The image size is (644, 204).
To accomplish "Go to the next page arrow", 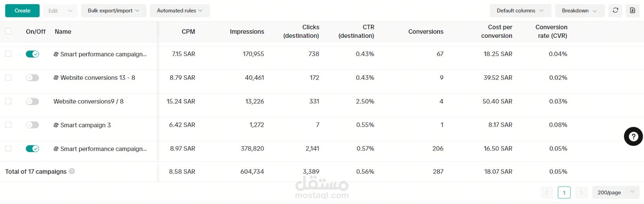I will coord(581,192).
